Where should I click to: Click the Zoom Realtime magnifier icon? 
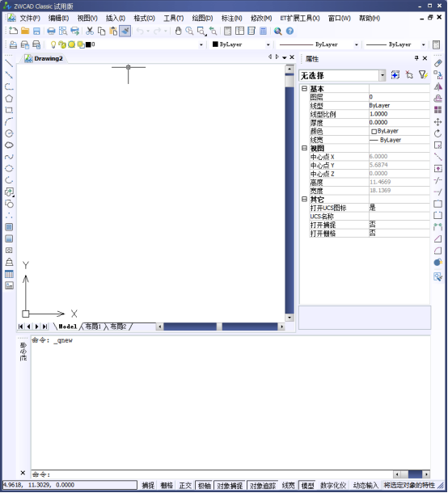pos(189,31)
